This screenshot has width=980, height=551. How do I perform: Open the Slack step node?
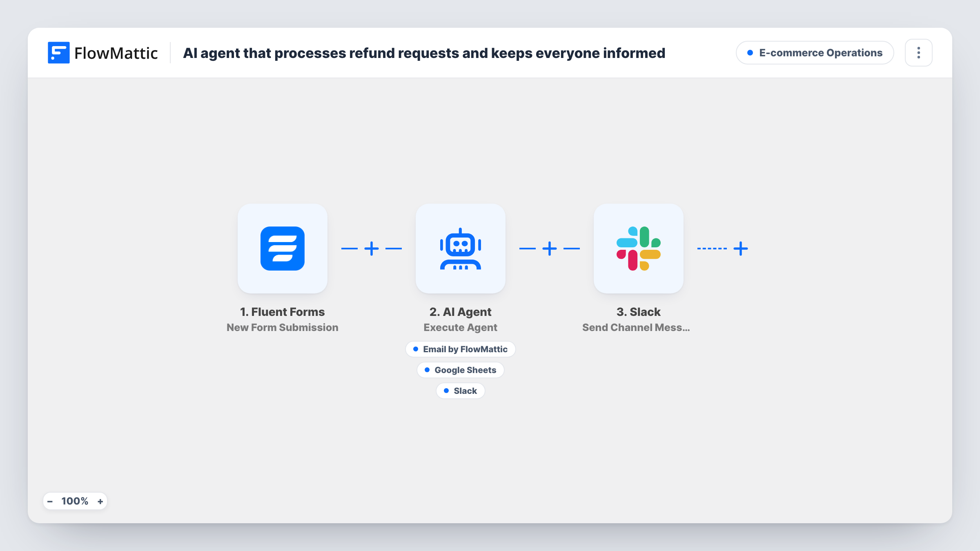pyautogui.click(x=639, y=249)
